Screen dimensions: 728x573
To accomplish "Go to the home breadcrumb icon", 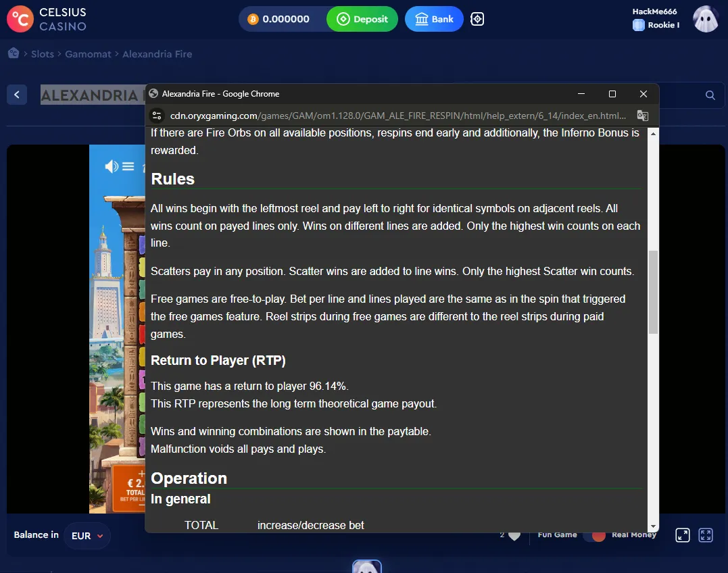I will (14, 53).
